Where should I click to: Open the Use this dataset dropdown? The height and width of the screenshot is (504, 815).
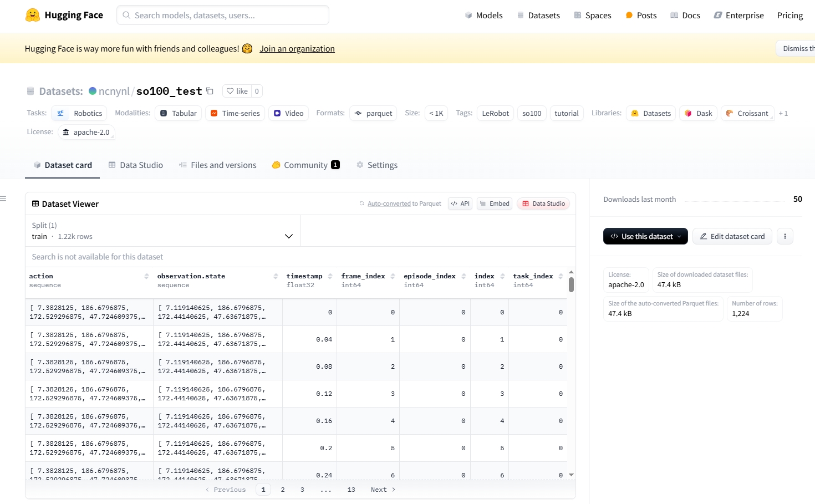click(x=645, y=236)
